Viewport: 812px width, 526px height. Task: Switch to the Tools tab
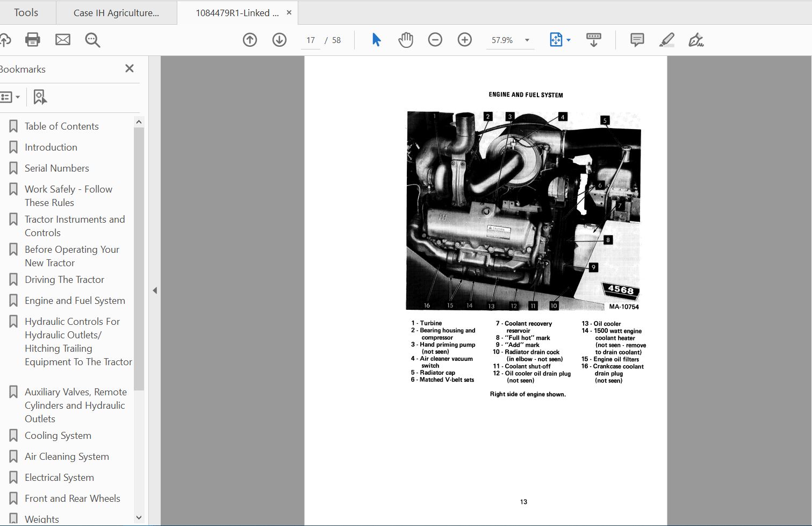(25, 12)
